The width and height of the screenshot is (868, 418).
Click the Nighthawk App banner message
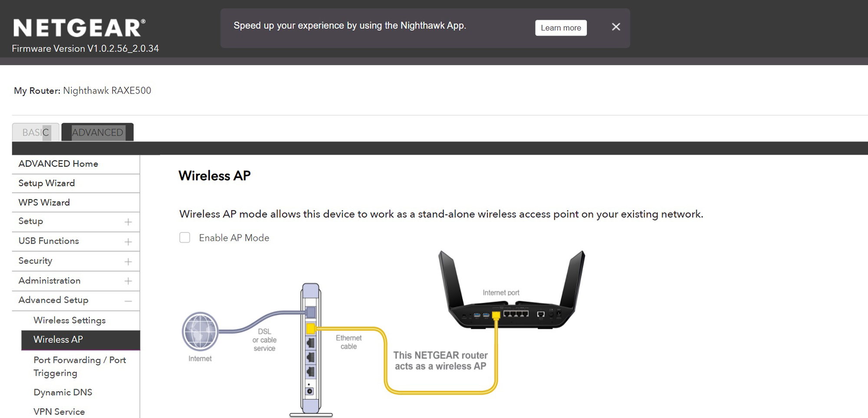(x=350, y=26)
